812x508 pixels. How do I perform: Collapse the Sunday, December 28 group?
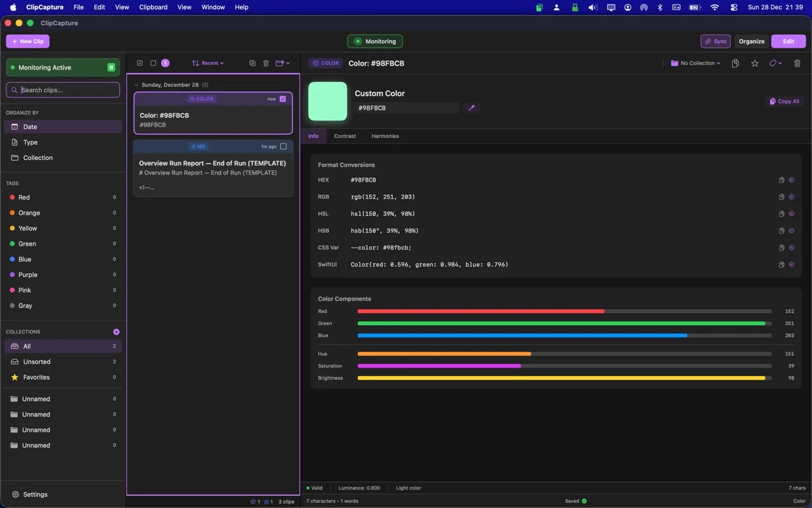coord(136,84)
